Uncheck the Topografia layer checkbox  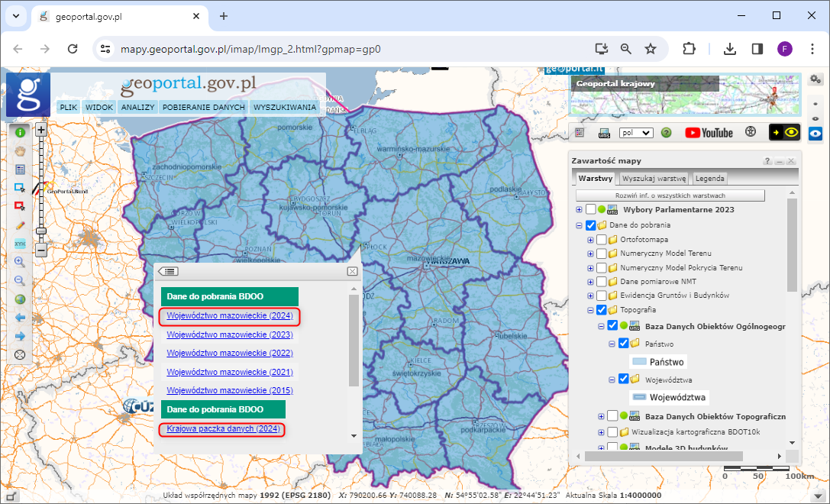click(x=602, y=310)
